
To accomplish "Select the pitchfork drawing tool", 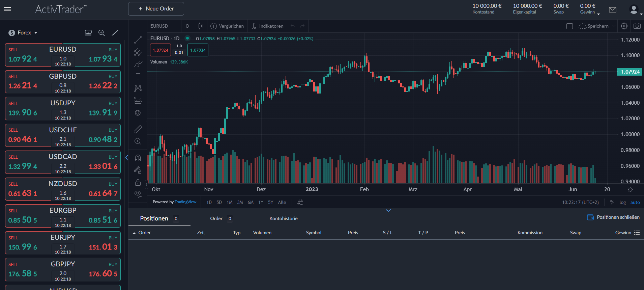I will 138,52.
